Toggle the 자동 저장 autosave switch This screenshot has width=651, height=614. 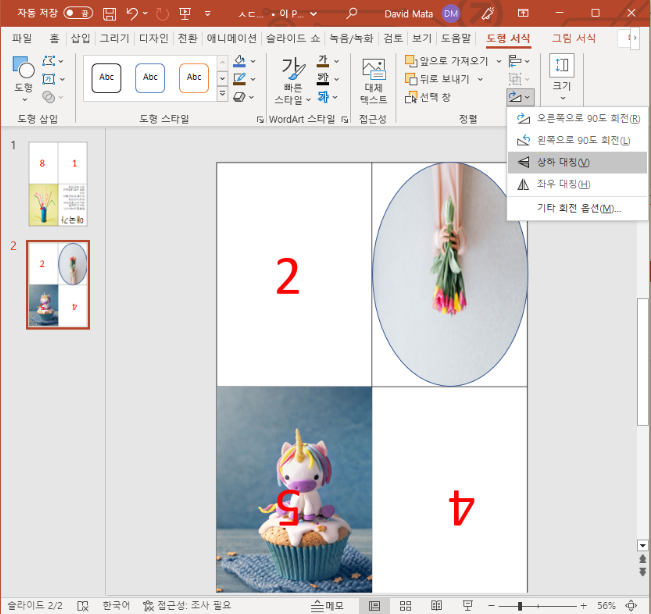pos(78,13)
